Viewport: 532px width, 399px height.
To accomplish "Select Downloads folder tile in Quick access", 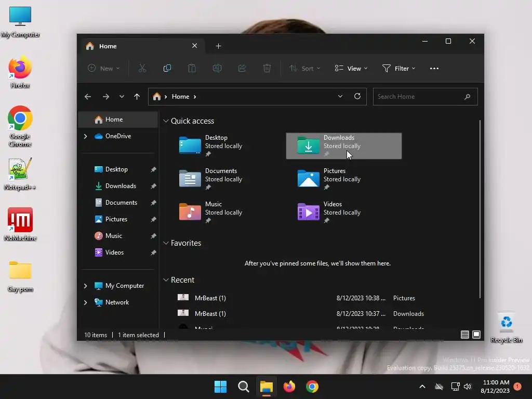I will click(x=344, y=146).
